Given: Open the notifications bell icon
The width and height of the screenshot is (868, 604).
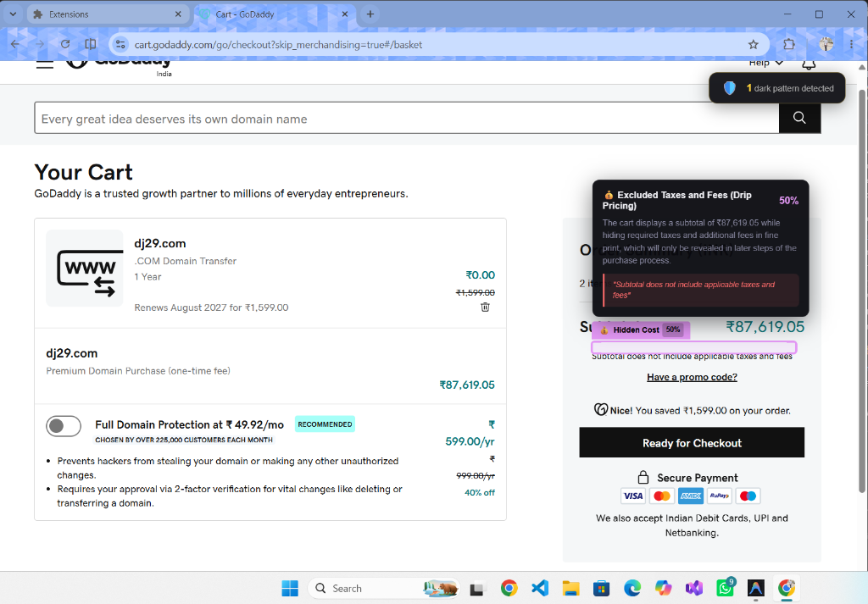Looking at the screenshot, I should click(x=809, y=64).
